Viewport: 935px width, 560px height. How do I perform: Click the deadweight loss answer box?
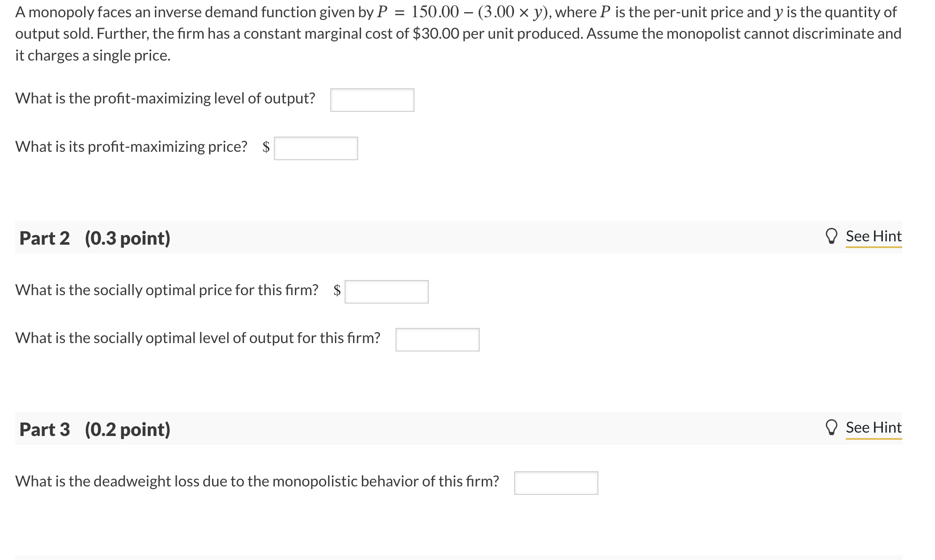point(555,483)
